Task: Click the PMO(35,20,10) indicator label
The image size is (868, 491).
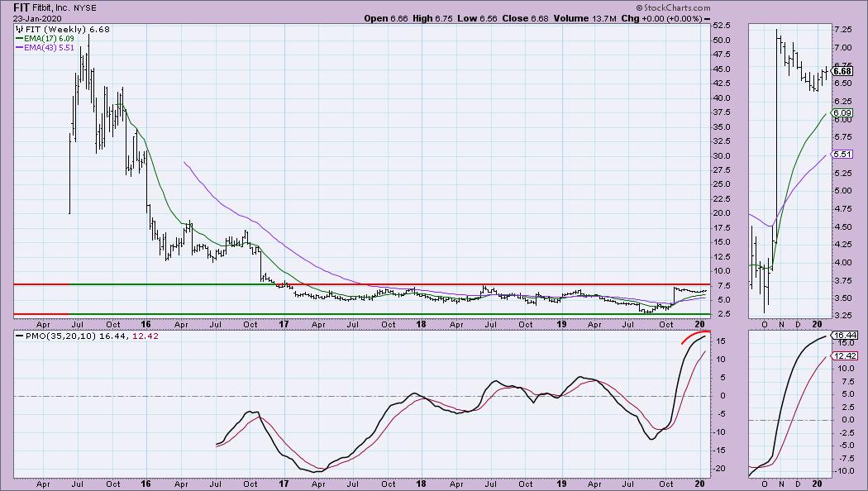Action: point(61,336)
